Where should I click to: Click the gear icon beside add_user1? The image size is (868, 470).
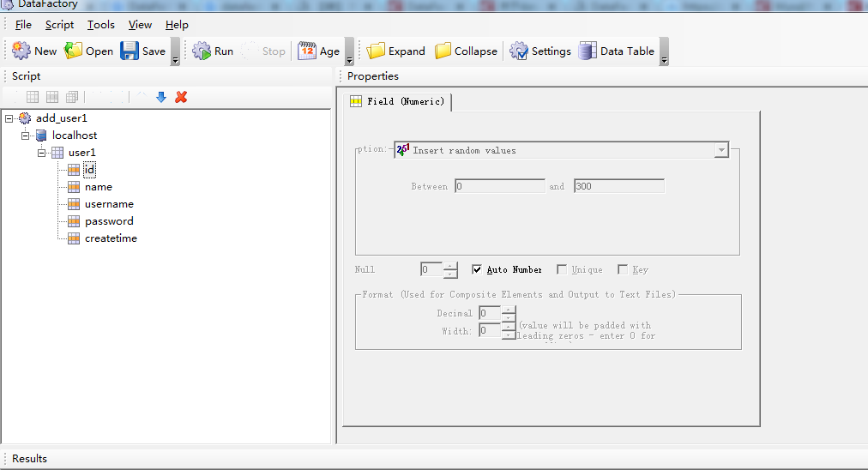click(25, 117)
